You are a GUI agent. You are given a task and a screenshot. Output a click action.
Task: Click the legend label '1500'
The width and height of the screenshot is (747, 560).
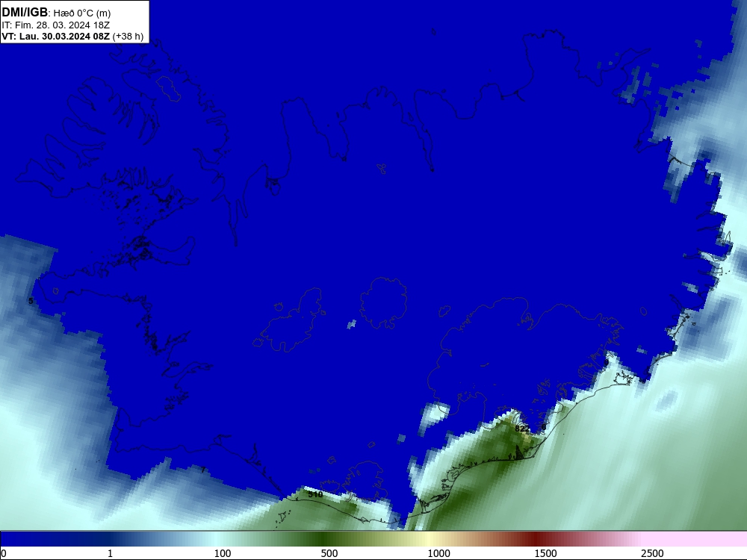click(x=545, y=553)
